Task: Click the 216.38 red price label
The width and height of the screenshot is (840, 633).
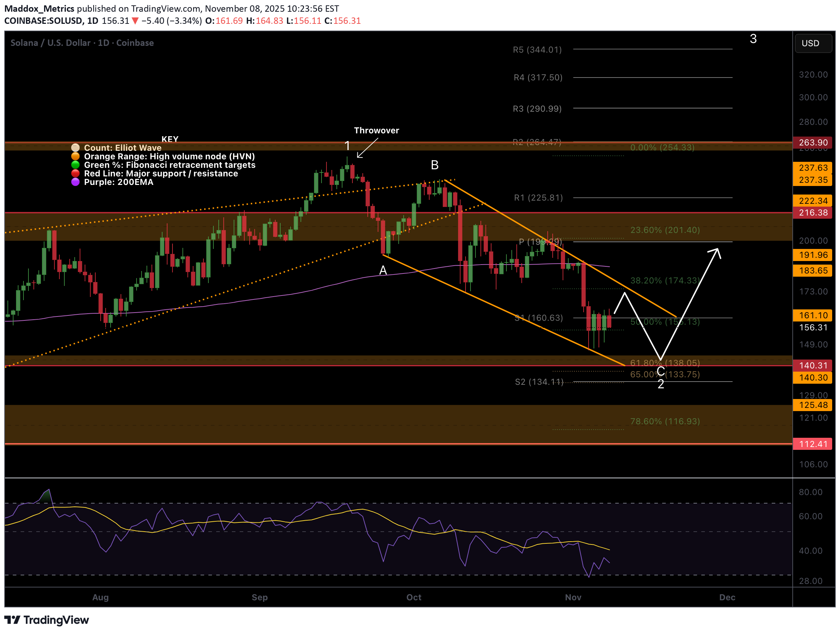Action: click(x=813, y=213)
